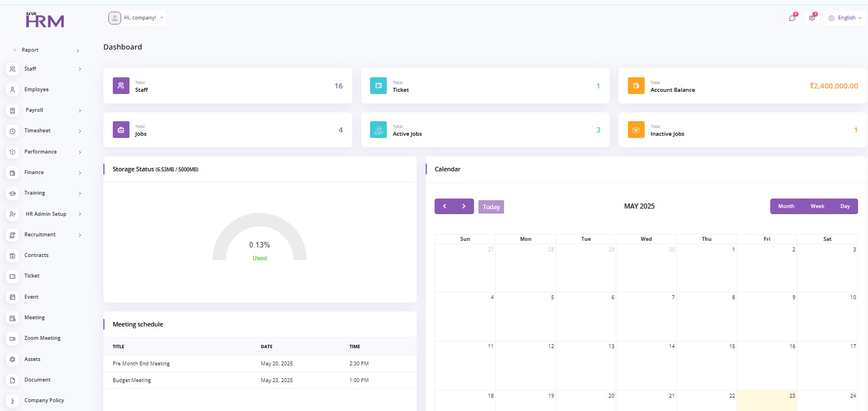Click the chat messages icon in header
The width and height of the screenshot is (868, 411).
click(792, 18)
